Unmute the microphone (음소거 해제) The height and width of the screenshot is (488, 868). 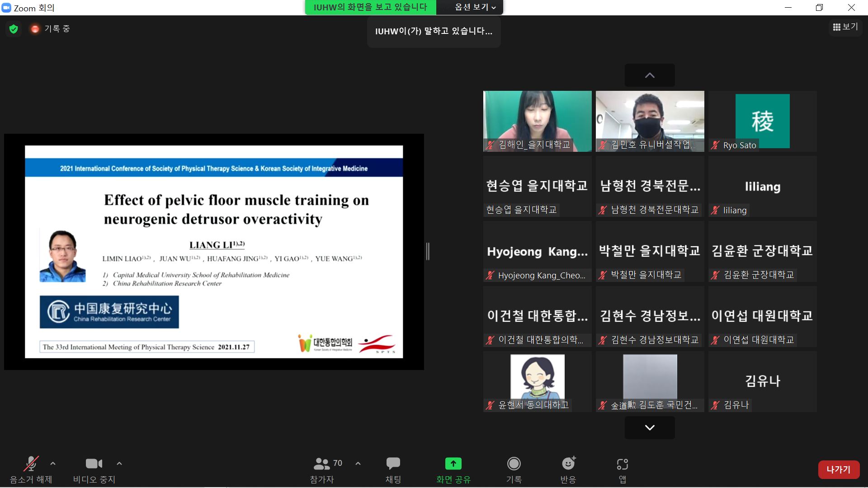click(31, 464)
